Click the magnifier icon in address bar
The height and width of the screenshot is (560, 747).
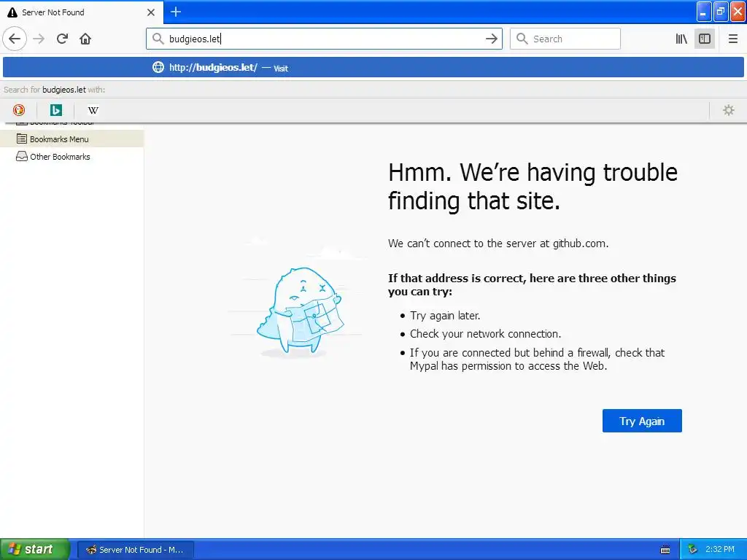click(x=158, y=39)
